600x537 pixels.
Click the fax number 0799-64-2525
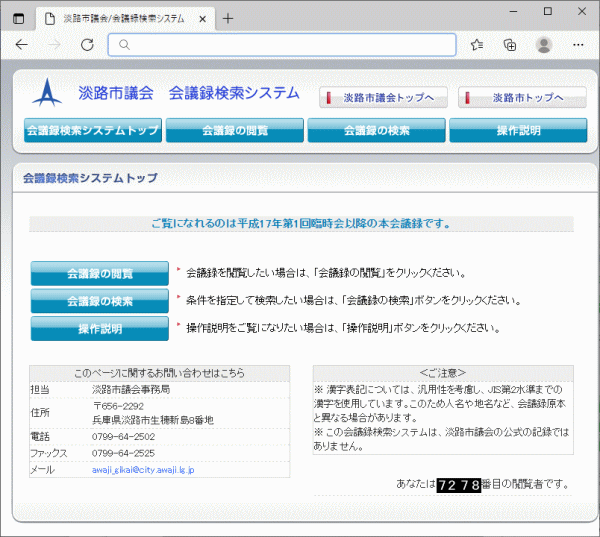[x=123, y=453]
